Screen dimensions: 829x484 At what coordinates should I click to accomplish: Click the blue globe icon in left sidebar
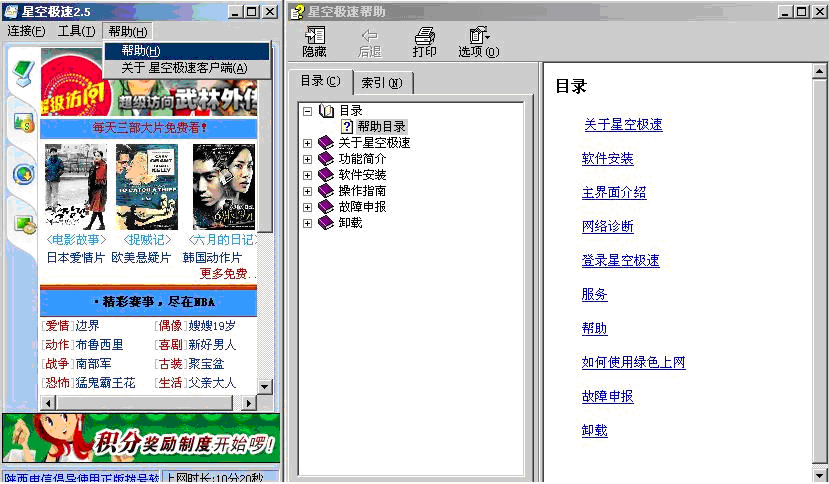(x=23, y=174)
